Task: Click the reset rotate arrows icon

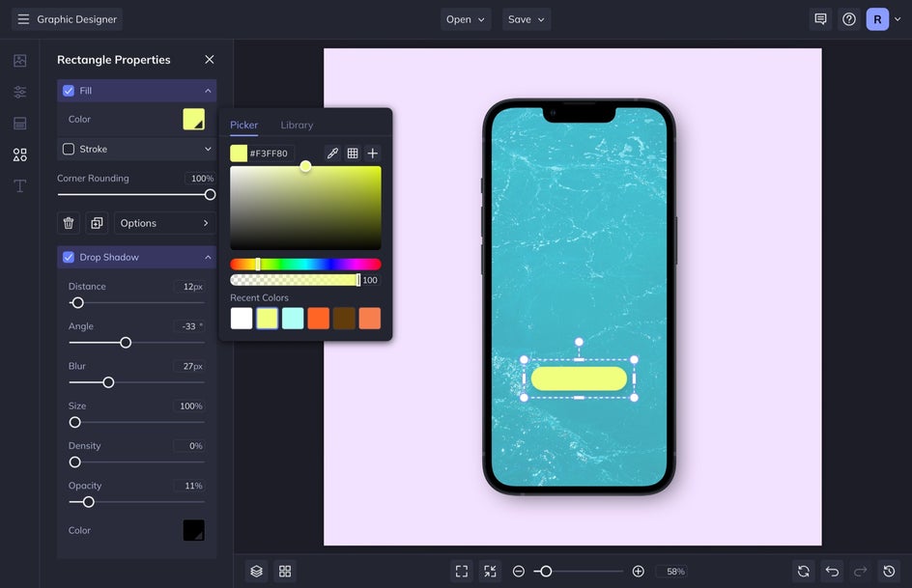Action: (803, 572)
